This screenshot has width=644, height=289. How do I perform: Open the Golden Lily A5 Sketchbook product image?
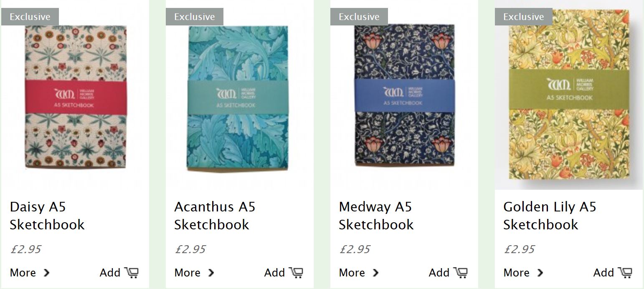pos(569,95)
